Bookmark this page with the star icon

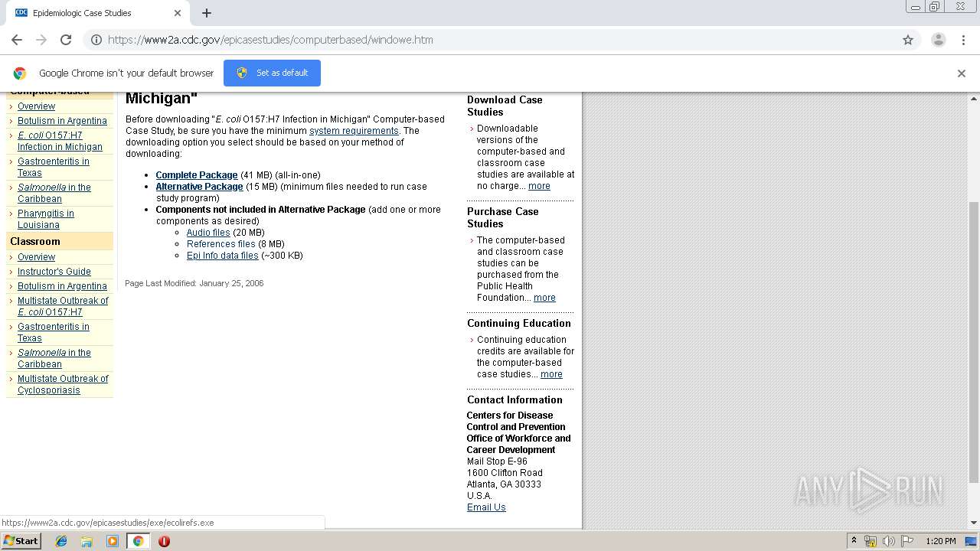point(908,40)
